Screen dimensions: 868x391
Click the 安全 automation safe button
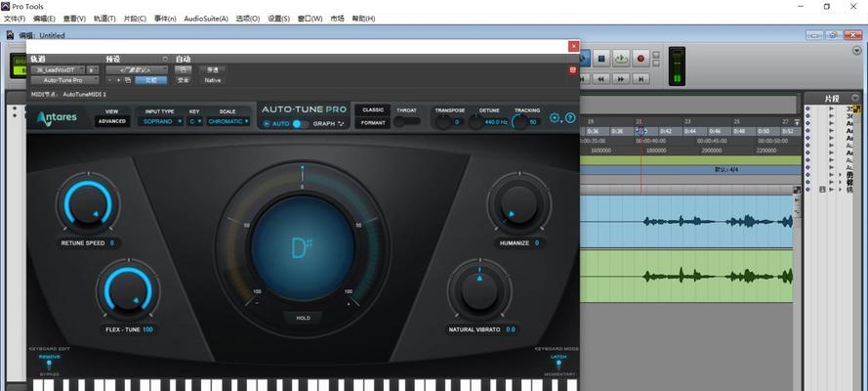click(184, 80)
